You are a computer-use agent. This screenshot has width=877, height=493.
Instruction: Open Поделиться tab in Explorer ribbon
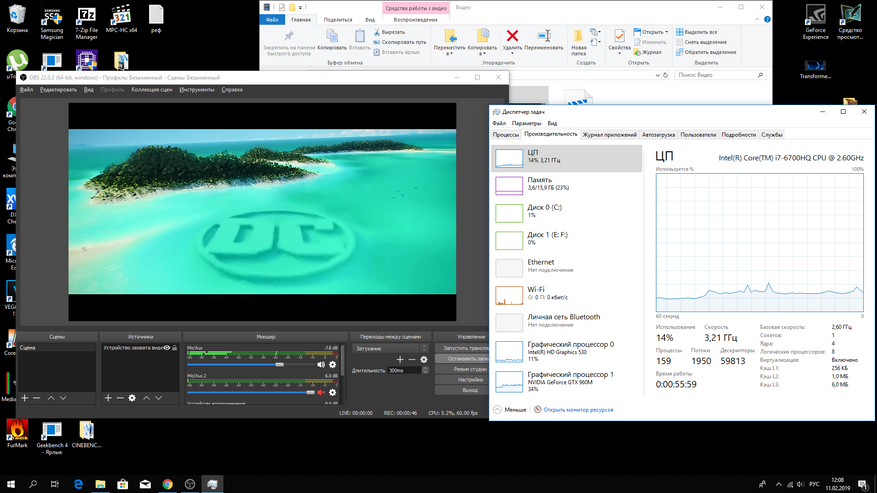(x=338, y=20)
